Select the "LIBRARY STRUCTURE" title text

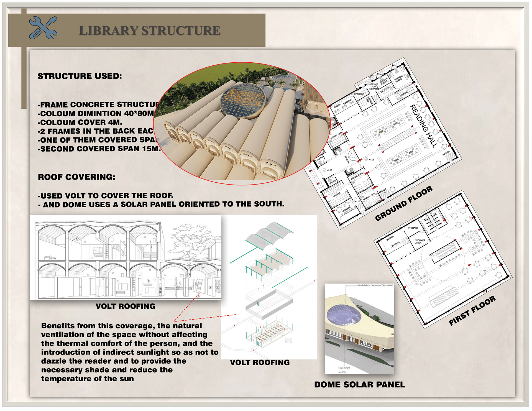[150, 31]
